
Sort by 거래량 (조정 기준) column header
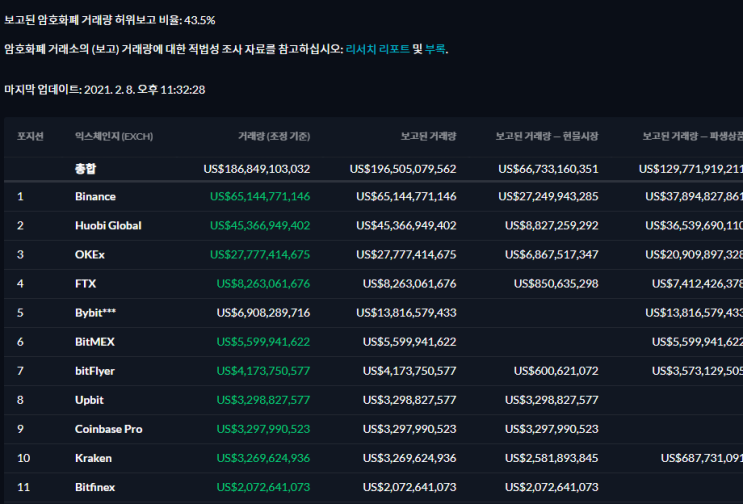click(x=274, y=136)
